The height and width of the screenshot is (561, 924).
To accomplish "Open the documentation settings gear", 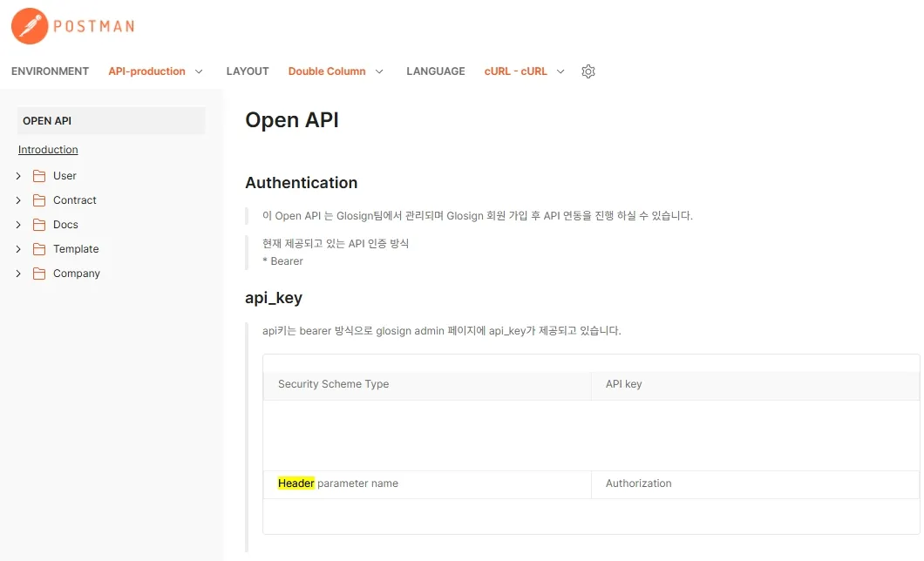I will coord(588,71).
